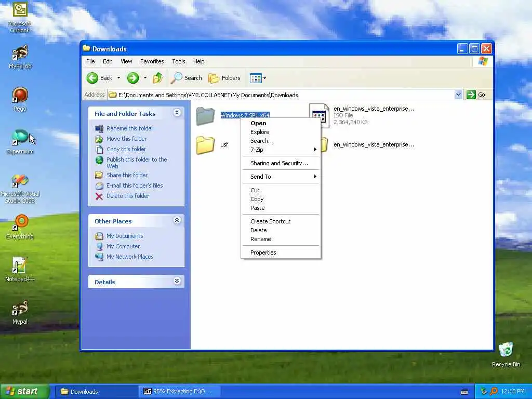
Task: Click the Back navigation button
Action: [99, 78]
